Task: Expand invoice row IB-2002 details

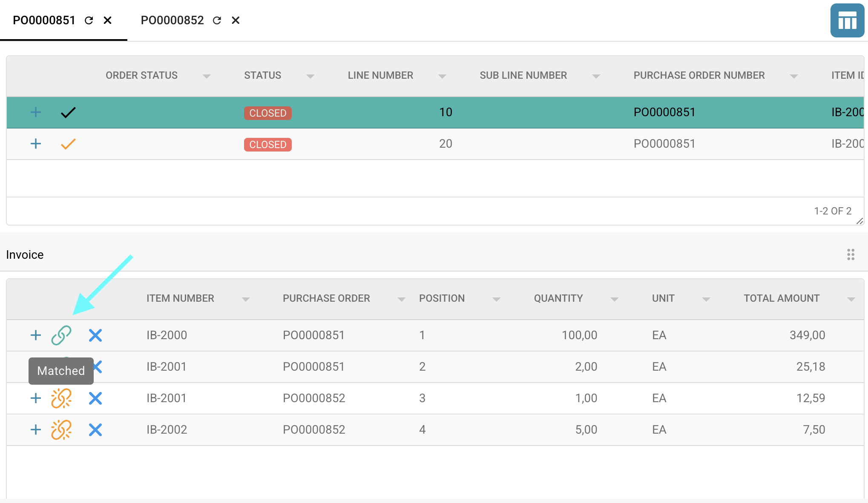Action: pyautogui.click(x=36, y=430)
